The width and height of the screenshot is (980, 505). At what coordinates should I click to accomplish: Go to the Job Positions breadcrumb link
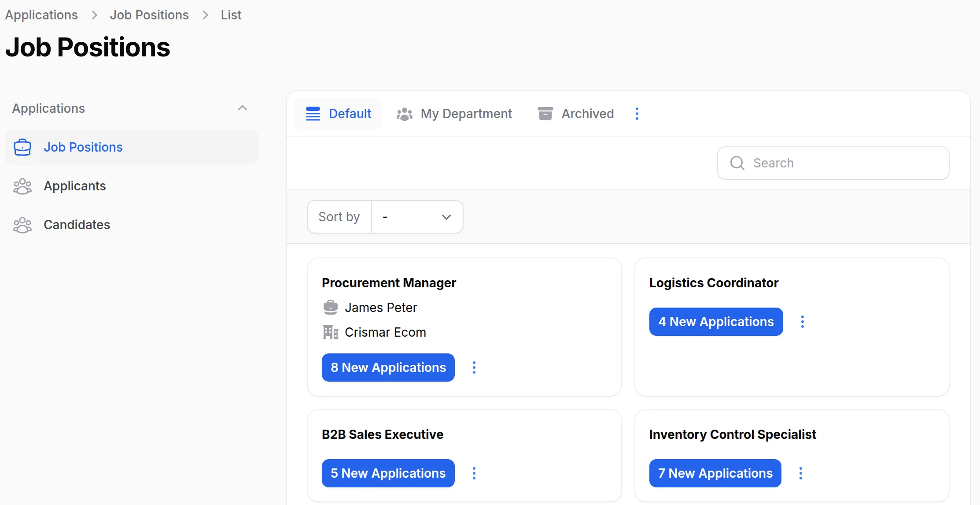coord(149,15)
